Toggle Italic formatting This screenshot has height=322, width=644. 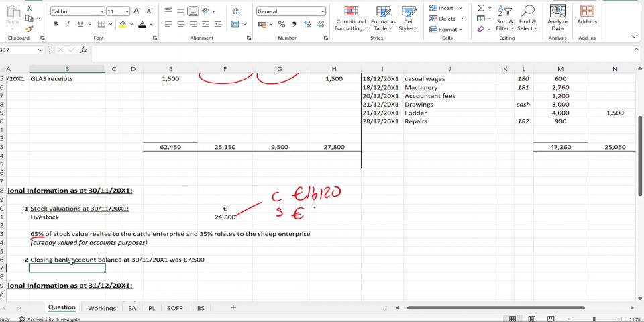click(x=68, y=24)
